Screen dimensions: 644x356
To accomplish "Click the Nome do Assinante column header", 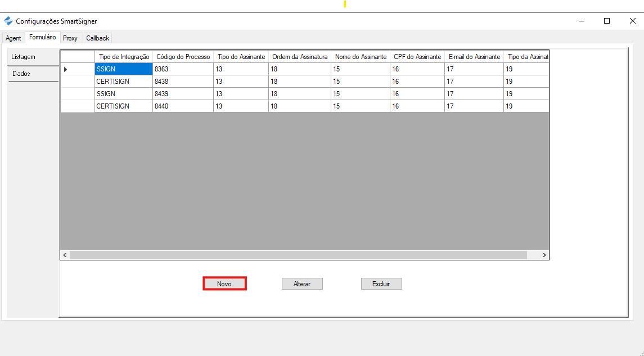I will [361, 57].
